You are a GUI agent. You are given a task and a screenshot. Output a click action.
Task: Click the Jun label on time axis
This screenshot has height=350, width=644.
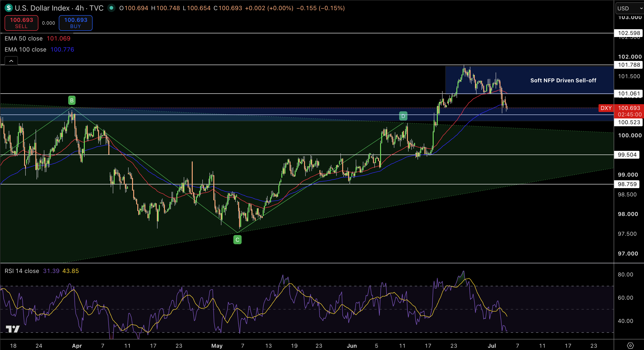click(352, 346)
